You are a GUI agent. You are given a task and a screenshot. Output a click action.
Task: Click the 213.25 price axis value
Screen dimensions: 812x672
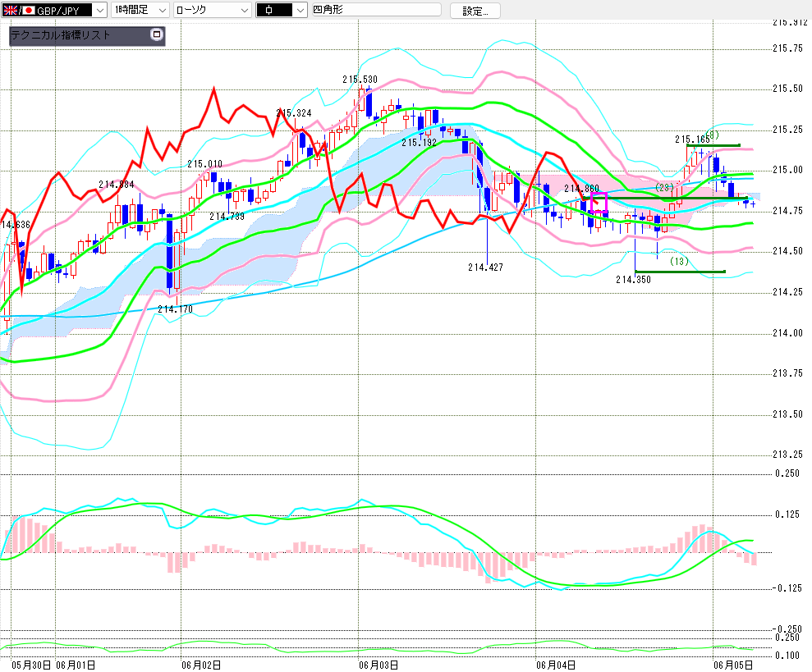[787, 455]
